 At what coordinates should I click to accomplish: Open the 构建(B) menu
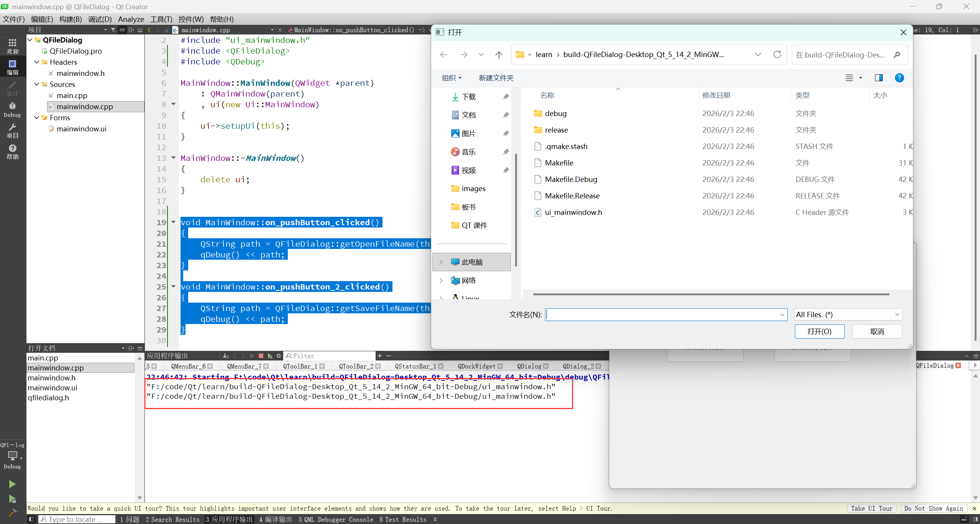click(71, 19)
